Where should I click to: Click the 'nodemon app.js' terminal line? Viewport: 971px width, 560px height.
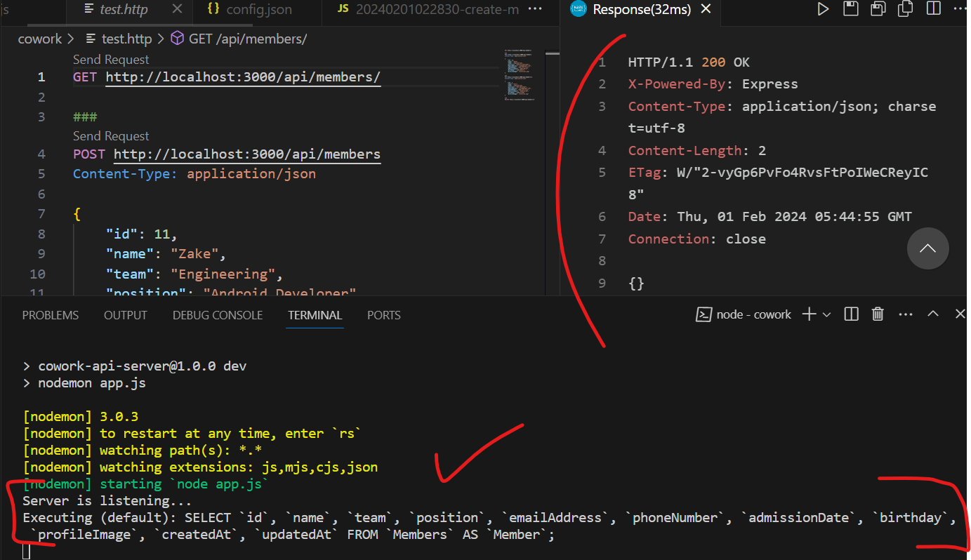[84, 383]
